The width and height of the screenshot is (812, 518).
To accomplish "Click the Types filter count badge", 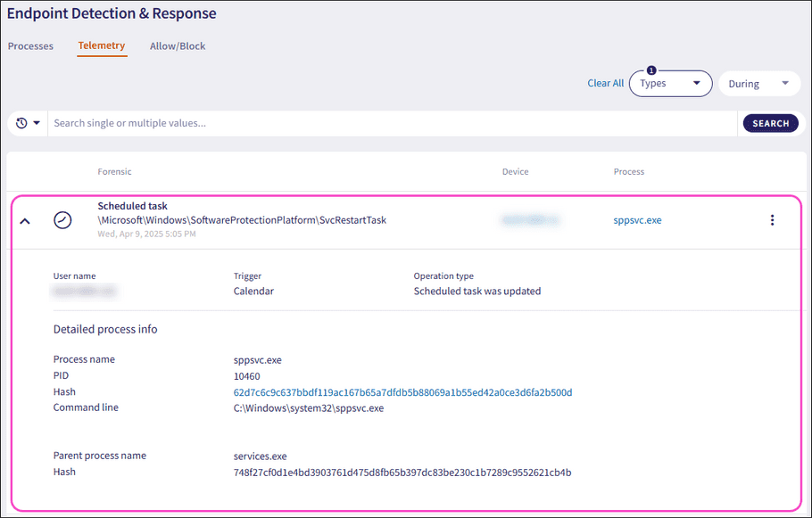I will [x=651, y=70].
